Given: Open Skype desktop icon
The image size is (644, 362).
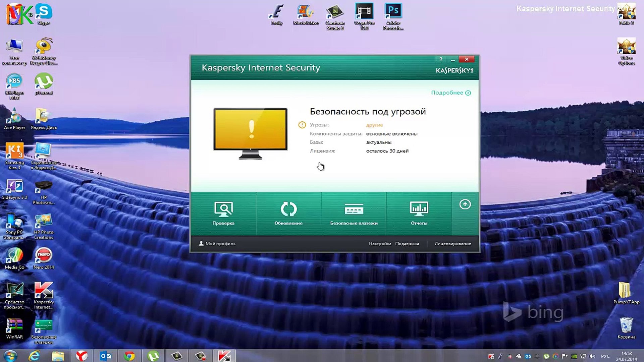Looking at the screenshot, I should point(44,14).
